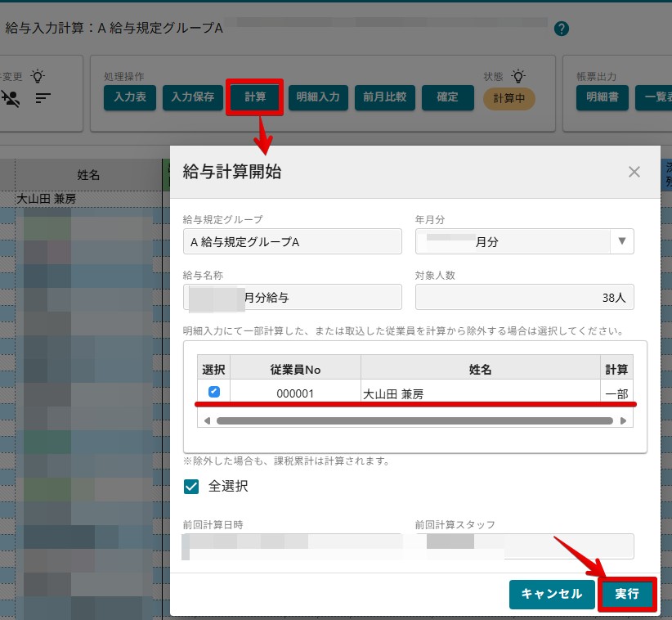Click lightbulb hint beside 変更
This screenshot has width=672, height=620.
(x=38, y=76)
